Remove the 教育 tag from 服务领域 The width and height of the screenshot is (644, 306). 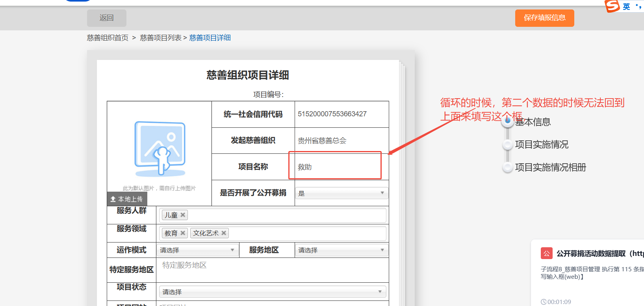[183, 233]
